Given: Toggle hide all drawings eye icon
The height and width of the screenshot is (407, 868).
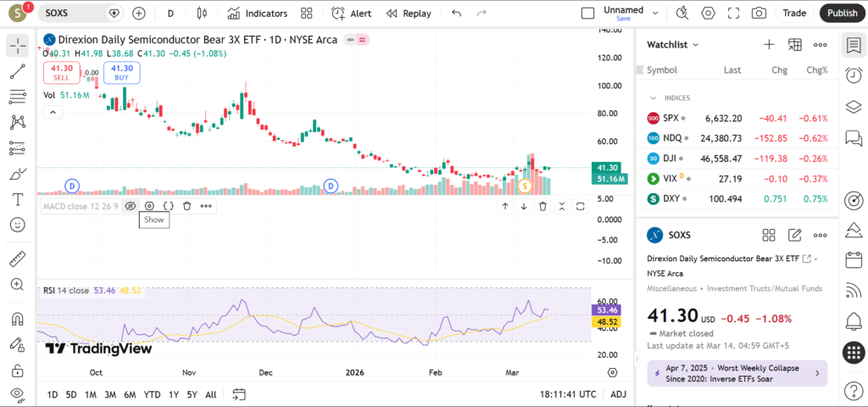Looking at the screenshot, I should click(x=18, y=394).
